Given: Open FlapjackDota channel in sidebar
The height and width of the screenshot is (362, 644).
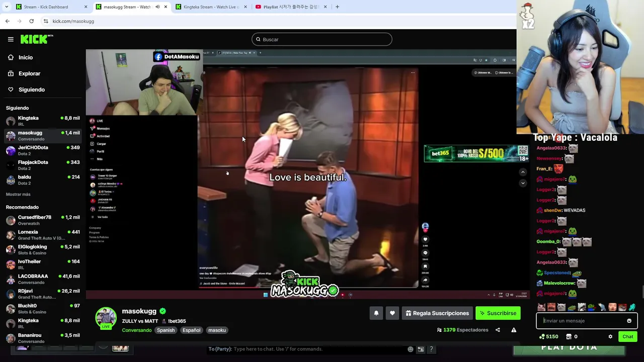Looking at the screenshot, I should (x=43, y=165).
